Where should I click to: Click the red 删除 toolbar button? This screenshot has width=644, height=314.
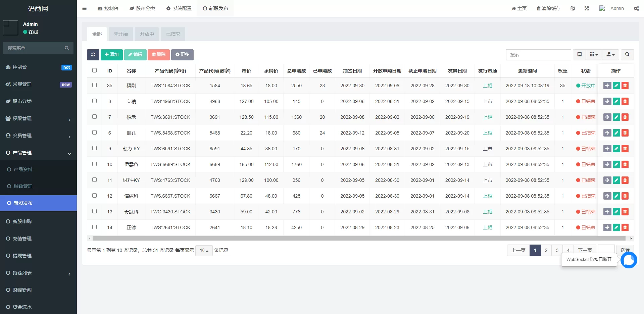159,55
